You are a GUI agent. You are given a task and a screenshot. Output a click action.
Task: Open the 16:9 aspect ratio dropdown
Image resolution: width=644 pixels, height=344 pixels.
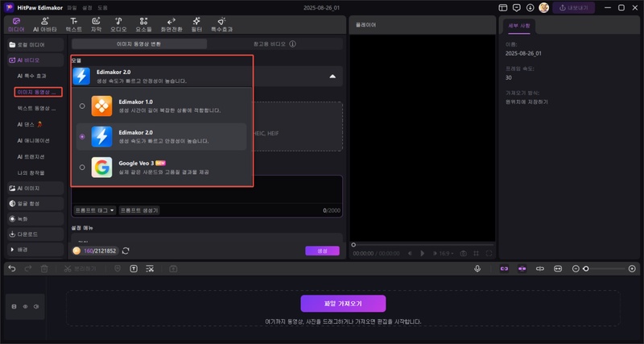click(x=446, y=254)
